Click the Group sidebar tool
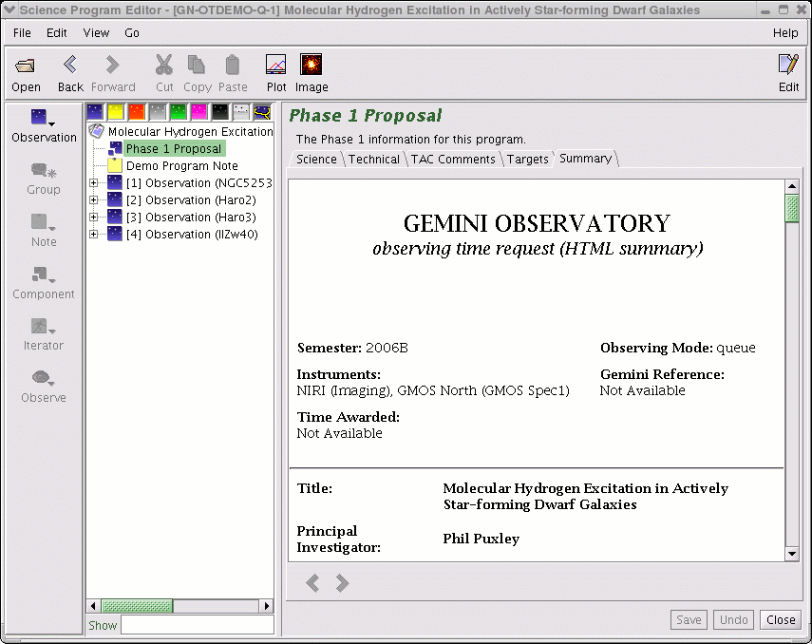812x644 pixels. (44, 179)
